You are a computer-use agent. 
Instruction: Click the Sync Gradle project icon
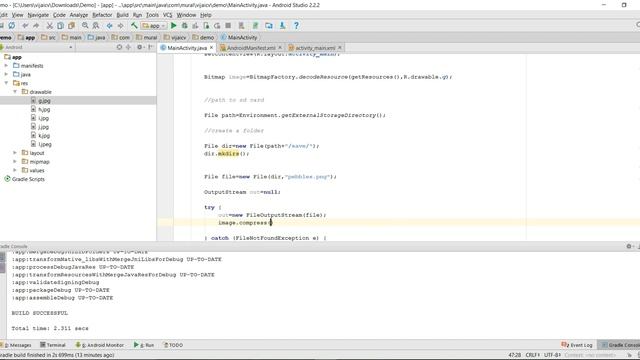tap(255, 25)
